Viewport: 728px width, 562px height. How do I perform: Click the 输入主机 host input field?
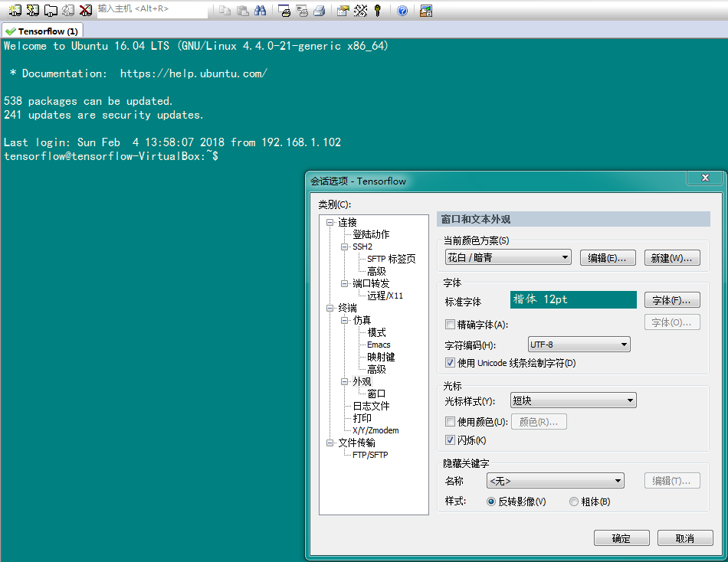pos(151,10)
